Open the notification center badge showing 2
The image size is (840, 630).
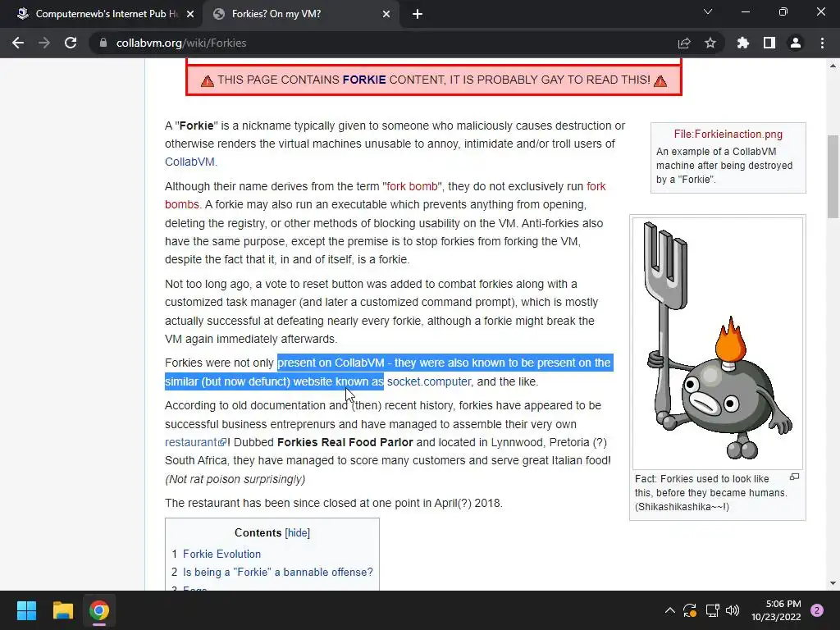pos(817,610)
